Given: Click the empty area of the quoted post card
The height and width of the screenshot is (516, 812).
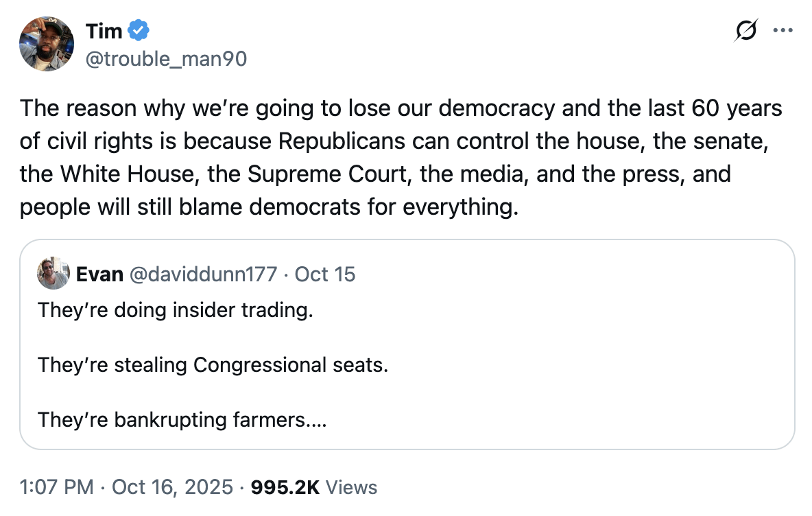Looking at the screenshot, I should (583, 384).
